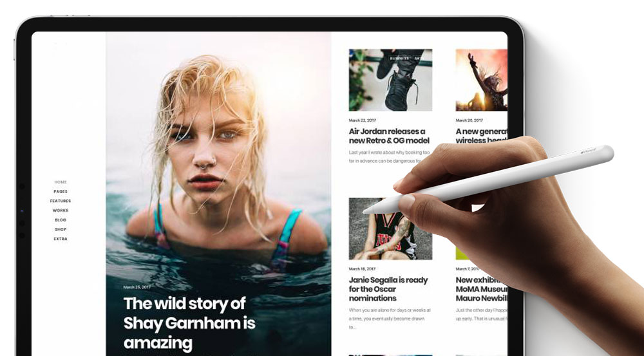644x356 pixels.
Task: Open the SHOP menu link
Action: pyautogui.click(x=61, y=229)
